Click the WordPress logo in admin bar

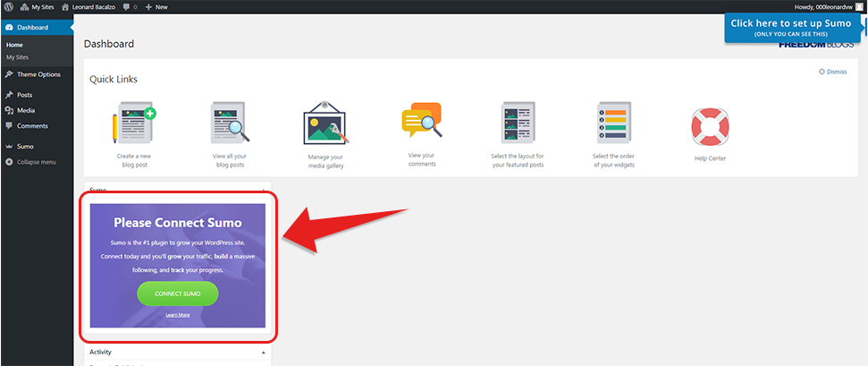click(9, 7)
